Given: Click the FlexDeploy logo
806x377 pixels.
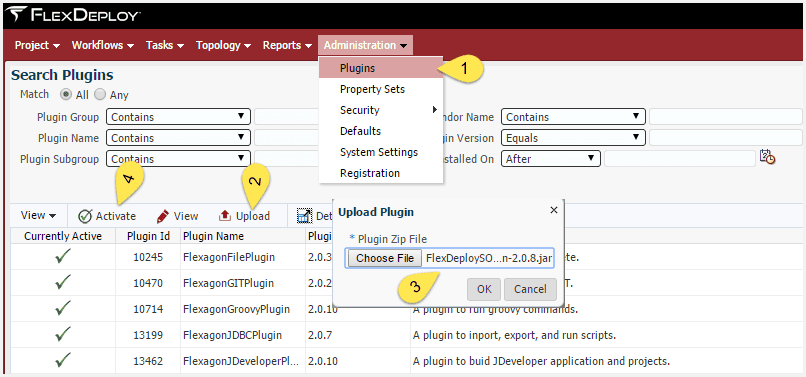Looking at the screenshot, I should click(x=72, y=15).
